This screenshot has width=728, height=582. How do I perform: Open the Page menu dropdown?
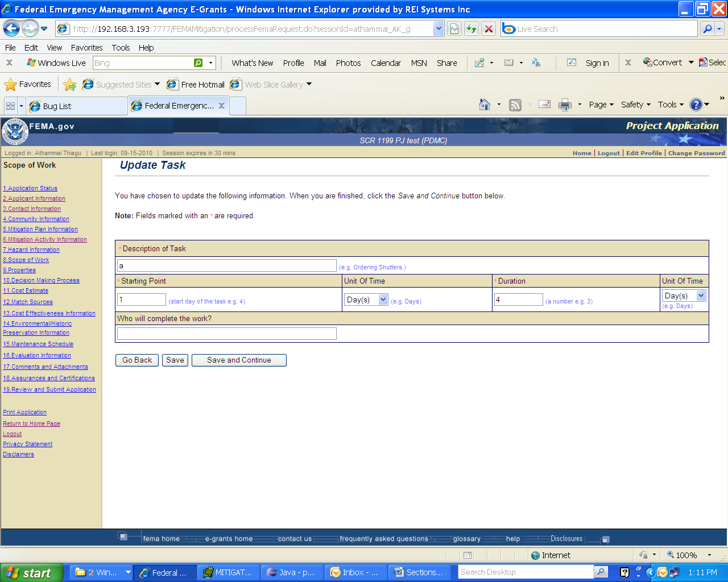pyautogui.click(x=601, y=105)
